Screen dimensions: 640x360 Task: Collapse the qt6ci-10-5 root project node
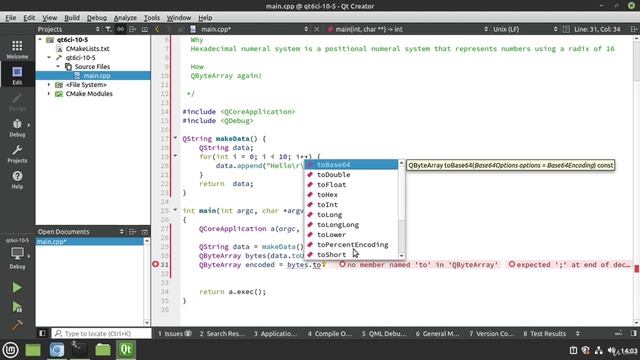[40, 40]
